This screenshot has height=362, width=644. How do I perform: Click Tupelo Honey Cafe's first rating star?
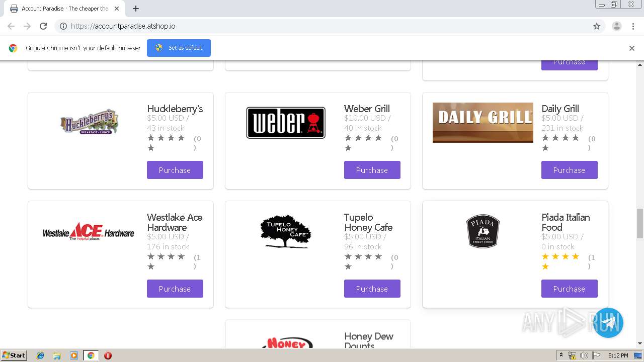point(348,256)
